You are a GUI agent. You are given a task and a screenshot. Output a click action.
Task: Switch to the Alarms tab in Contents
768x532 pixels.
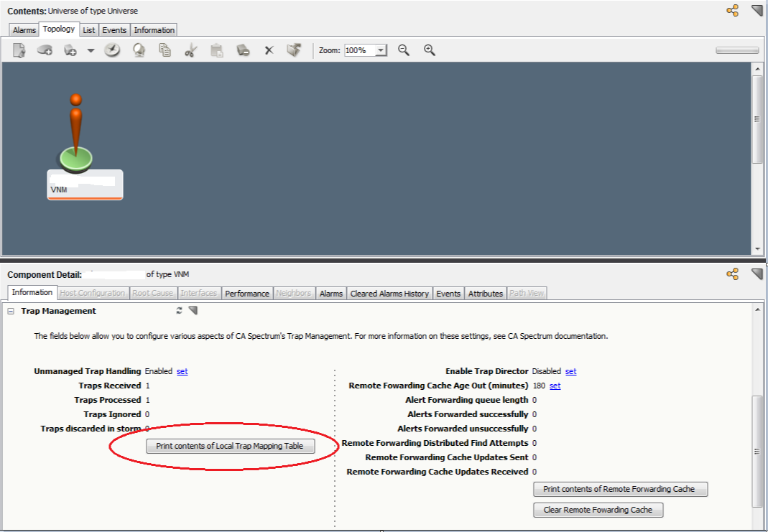coord(24,30)
